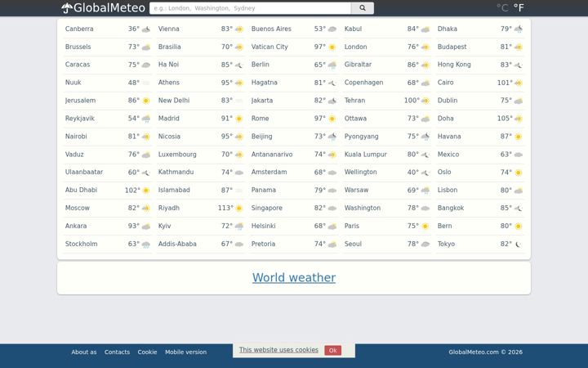
Task: Open the Washington weather link
Action: 363,208
